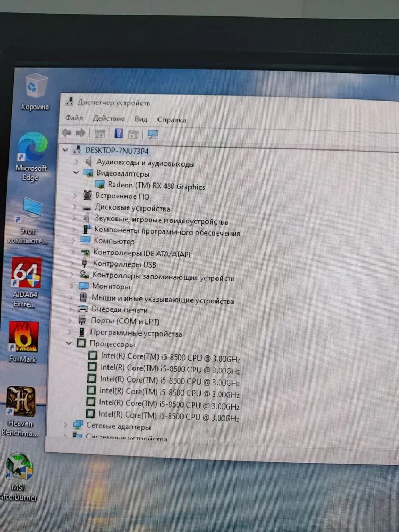The height and width of the screenshot is (532, 399).
Task: Expand the Сетевые адаптеры node
Action: coord(65,426)
